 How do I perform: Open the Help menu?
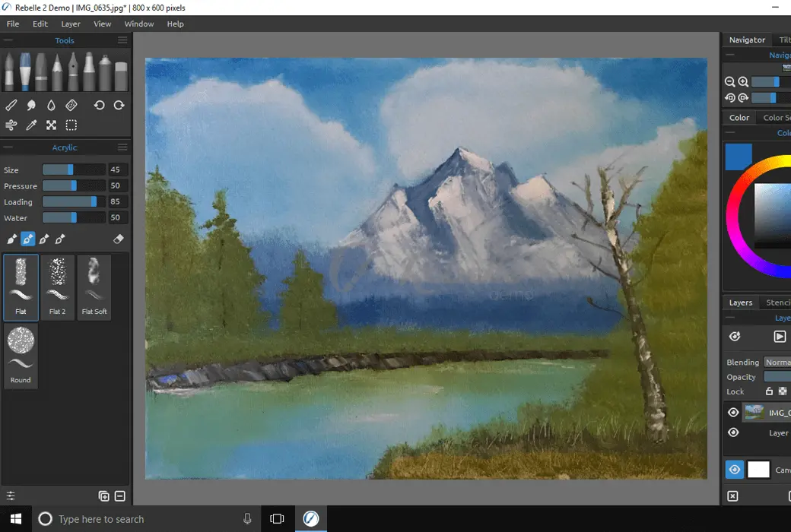point(176,24)
